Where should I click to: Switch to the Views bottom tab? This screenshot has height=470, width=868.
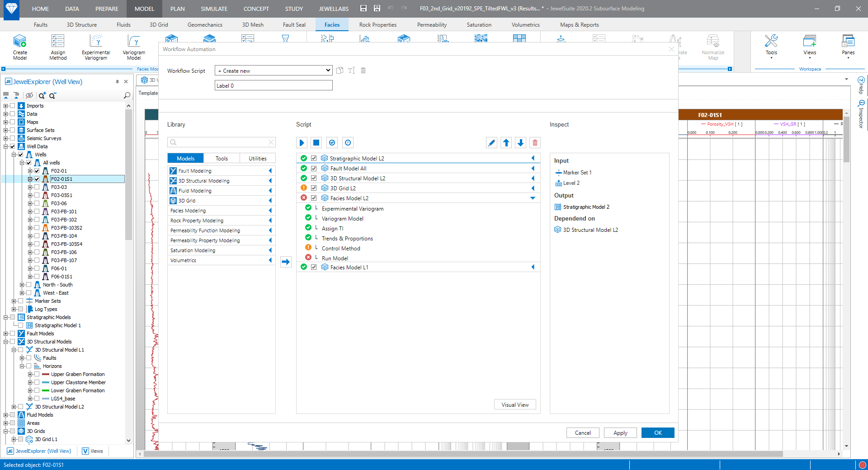(93, 451)
